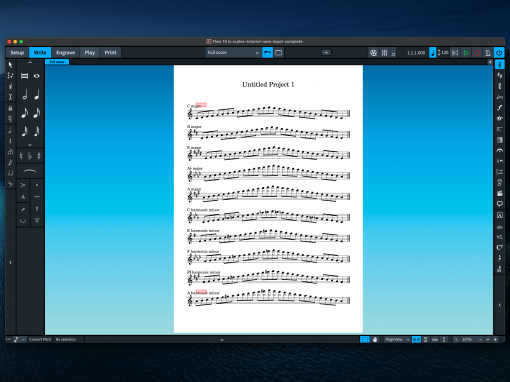The image size is (510, 382).
Task: Choose the sharp accidental
Action: coord(39,156)
